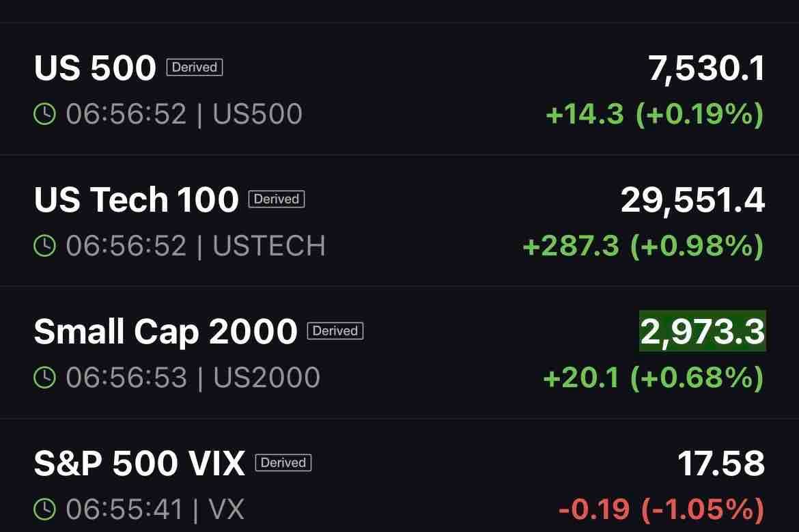Viewport: 799px width, 532px height.
Task: Click the Derived badge next to US 500
Action: [195, 67]
